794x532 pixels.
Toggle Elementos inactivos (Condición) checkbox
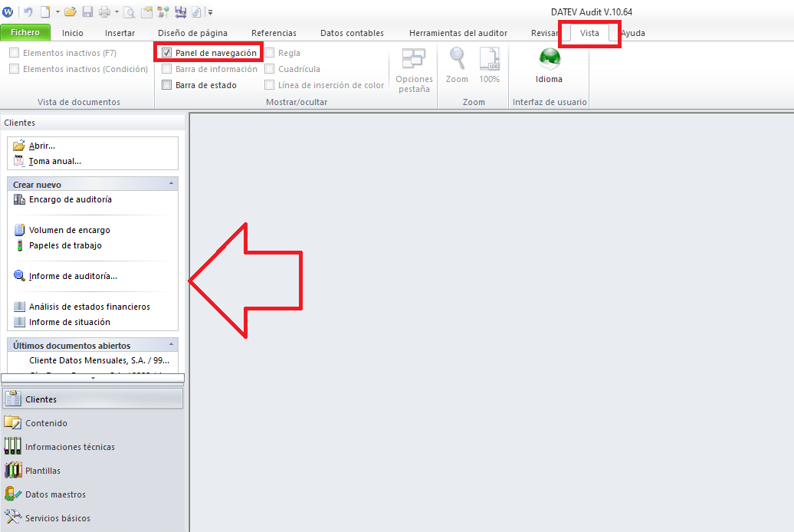[14, 69]
